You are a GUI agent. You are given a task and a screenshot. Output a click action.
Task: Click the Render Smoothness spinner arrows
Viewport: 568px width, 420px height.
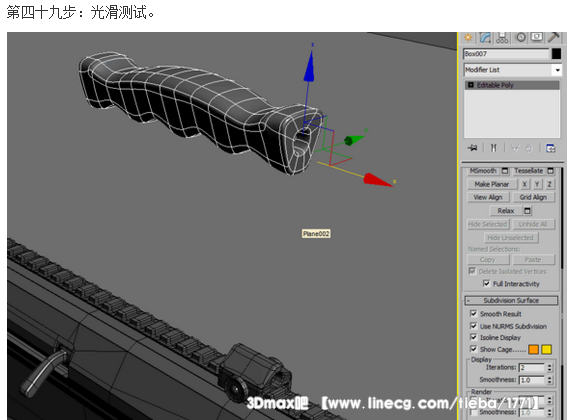pos(550,412)
